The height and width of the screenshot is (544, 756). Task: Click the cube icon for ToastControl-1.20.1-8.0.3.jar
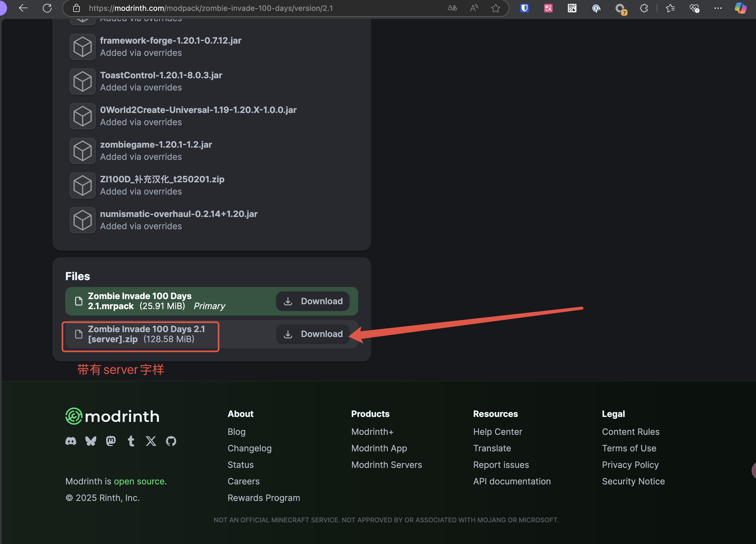[x=82, y=81]
